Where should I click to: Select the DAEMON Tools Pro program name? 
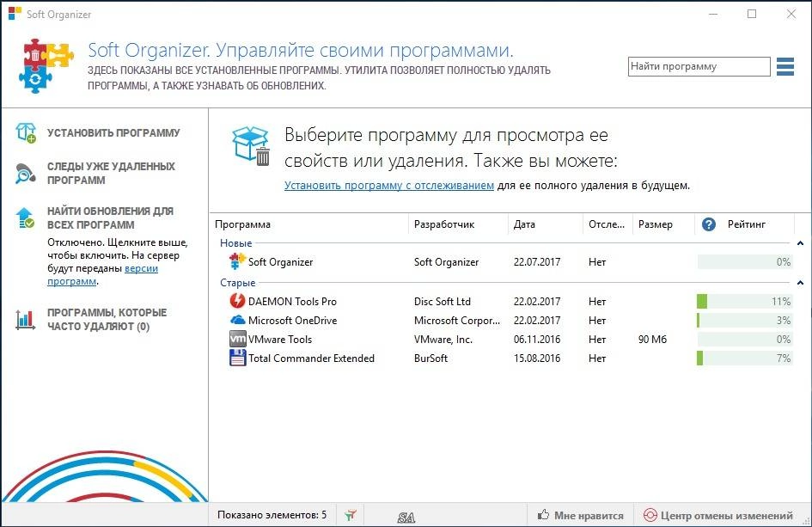(292, 301)
